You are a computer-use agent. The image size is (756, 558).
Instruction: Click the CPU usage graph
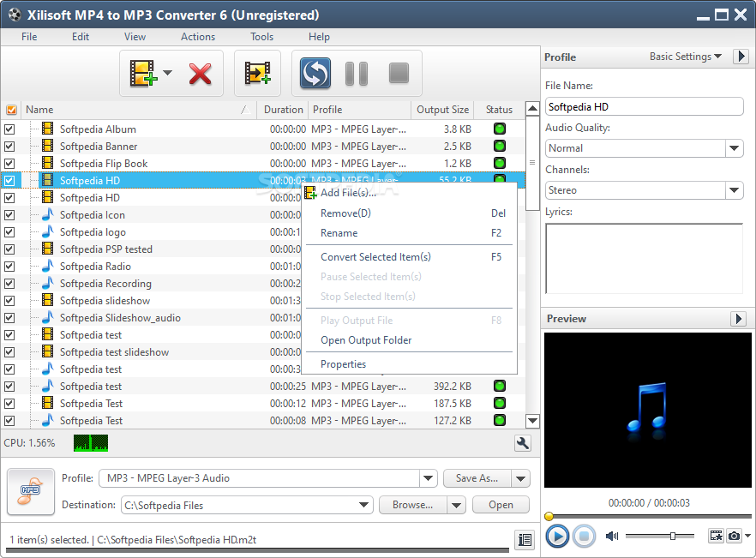pyautogui.click(x=91, y=443)
